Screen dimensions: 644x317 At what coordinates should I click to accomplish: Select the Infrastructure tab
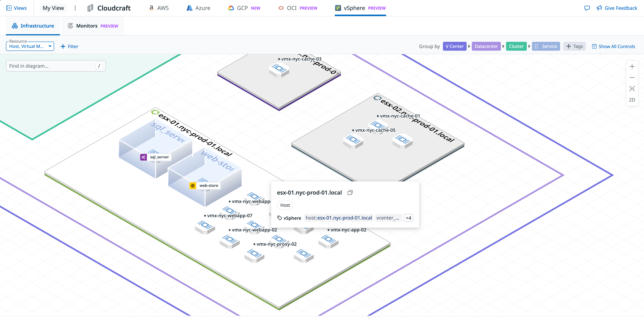[x=33, y=26]
